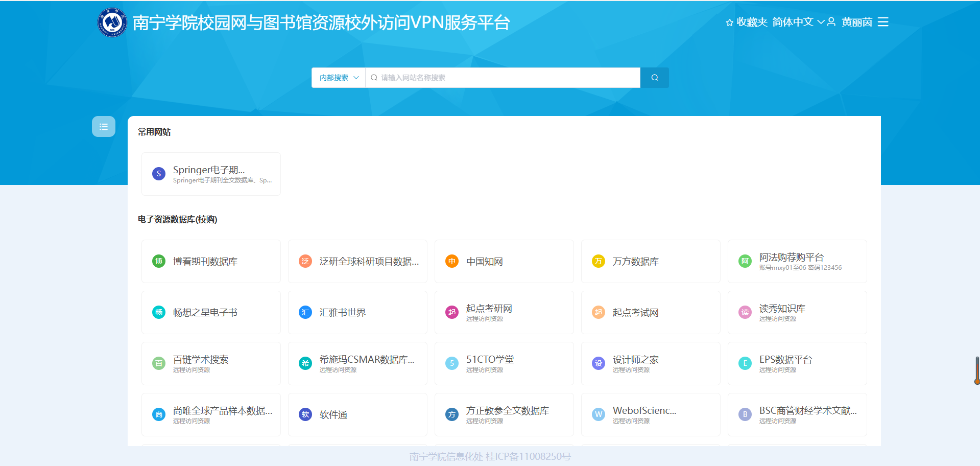Screen dimensions: 980x466
Task: Open 汇雅书世界 link
Action: 343,312
